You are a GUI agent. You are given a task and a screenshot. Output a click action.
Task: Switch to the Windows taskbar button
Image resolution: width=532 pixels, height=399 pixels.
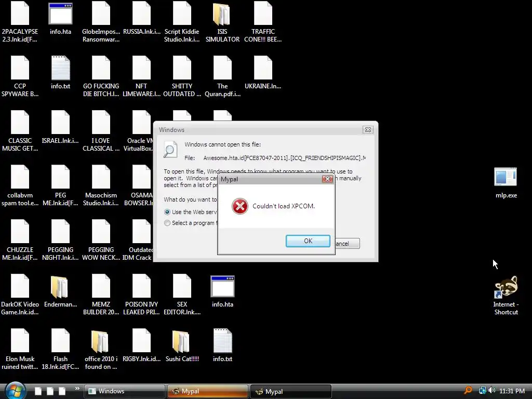click(x=124, y=391)
